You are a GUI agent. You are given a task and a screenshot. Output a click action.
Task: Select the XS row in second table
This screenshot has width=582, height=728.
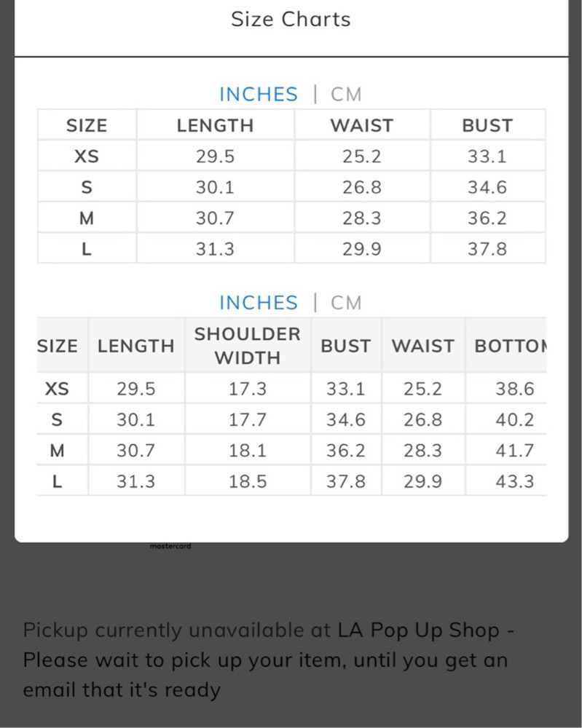(x=291, y=389)
